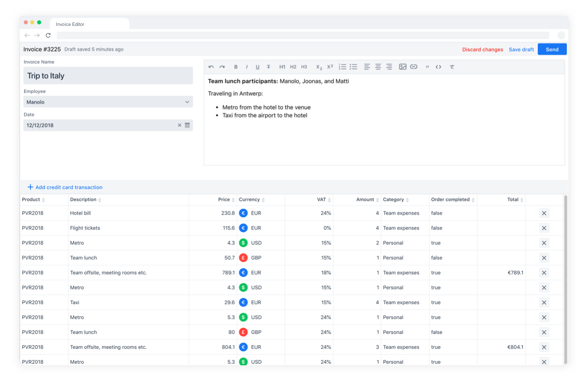Click Discard changes link
The height and width of the screenshot is (384, 588).
482,50
